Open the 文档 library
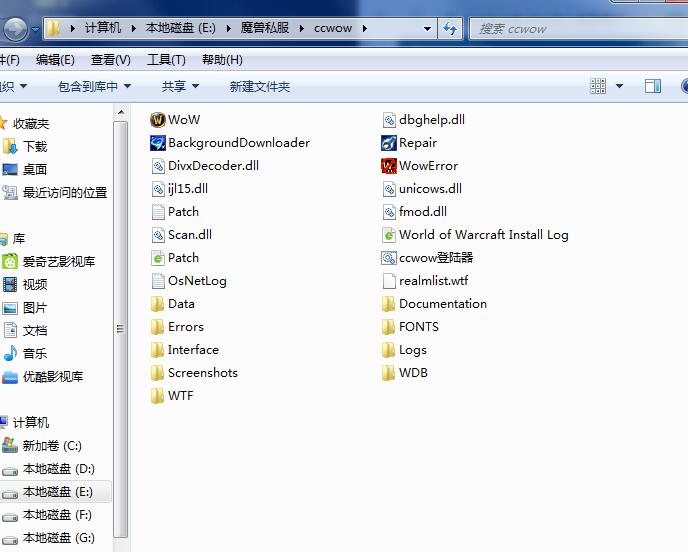The image size is (688, 552). click(x=35, y=330)
